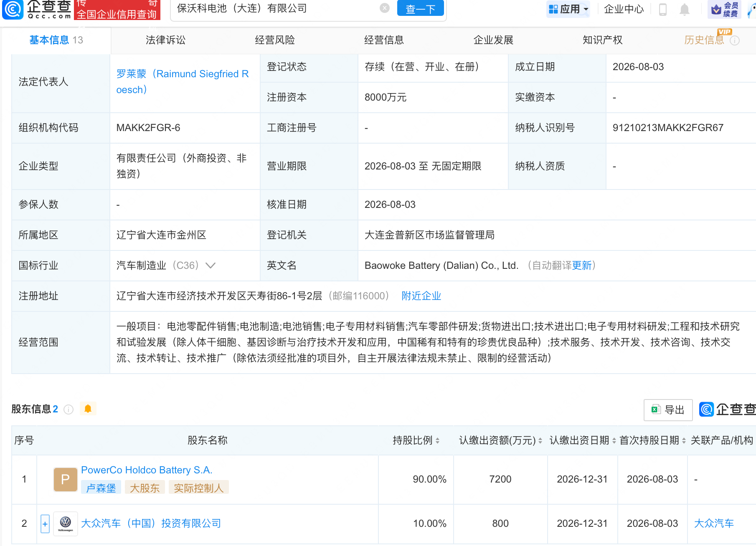Click organization code MAKK2FGR-6
756x546 pixels.
pyautogui.click(x=148, y=128)
